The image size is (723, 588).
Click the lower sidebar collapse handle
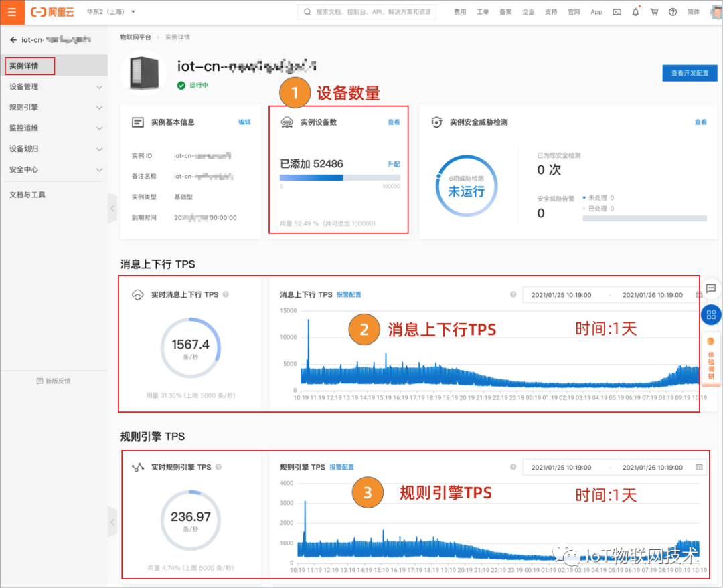coord(112,522)
